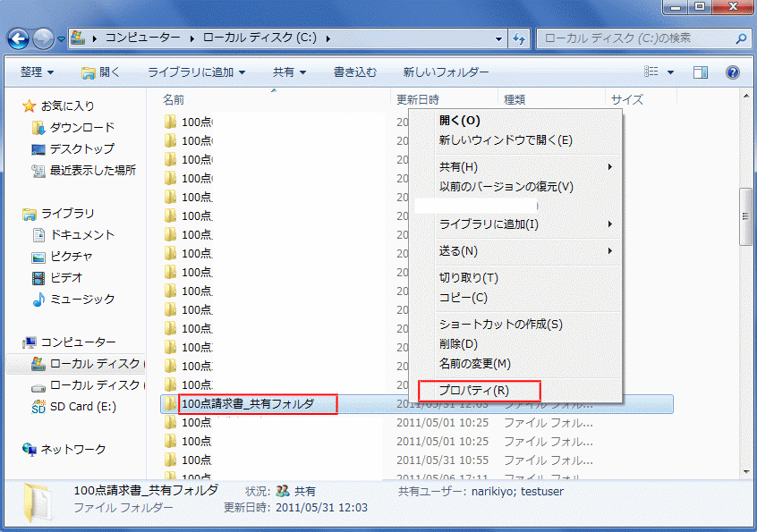Click the back navigation arrow
Viewport: 757px width, 532px height.
pos(18,38)
